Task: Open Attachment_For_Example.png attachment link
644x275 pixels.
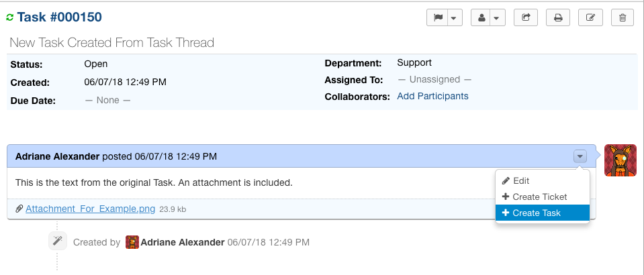Action: 90,209
